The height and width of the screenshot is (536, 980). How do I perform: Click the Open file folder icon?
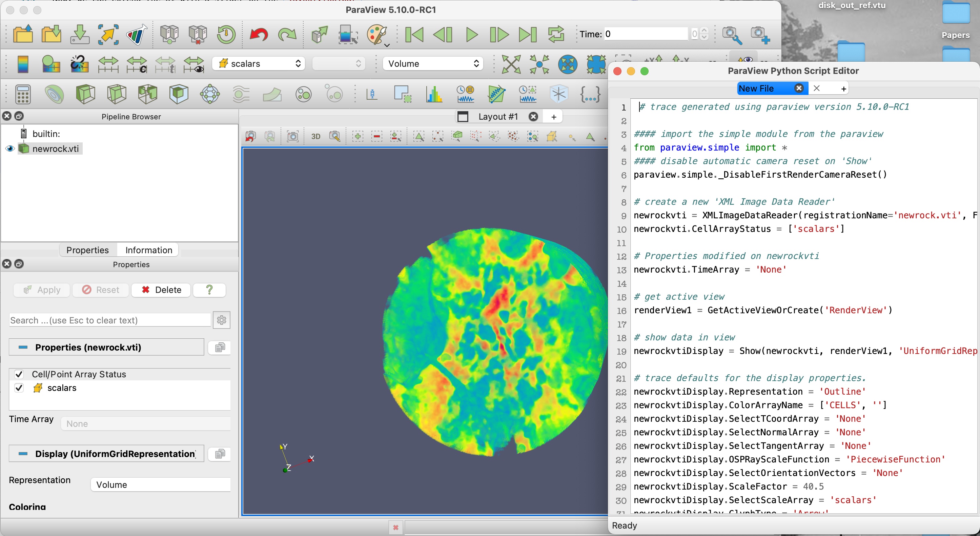click(23, 34)
